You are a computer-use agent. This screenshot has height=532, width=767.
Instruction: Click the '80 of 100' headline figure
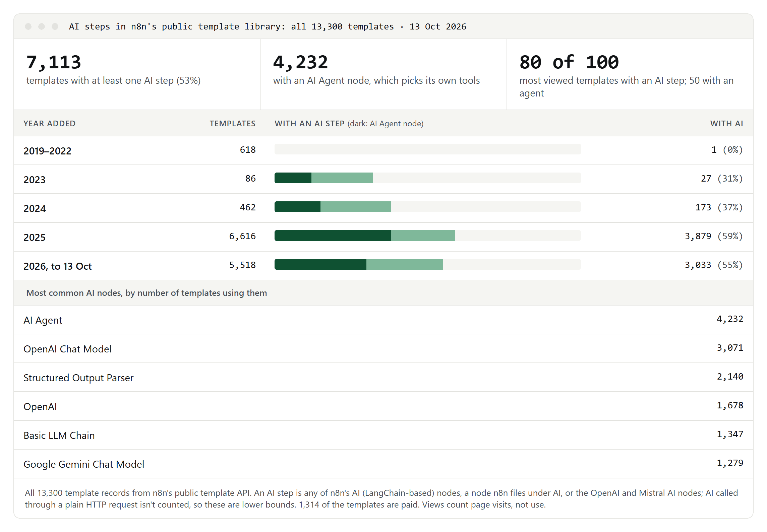(569, 62)
